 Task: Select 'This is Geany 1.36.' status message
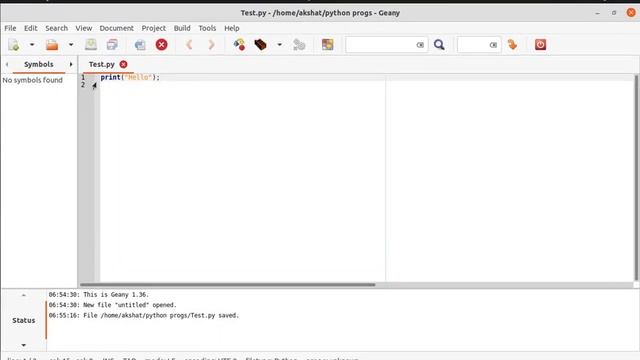(99, 295)
